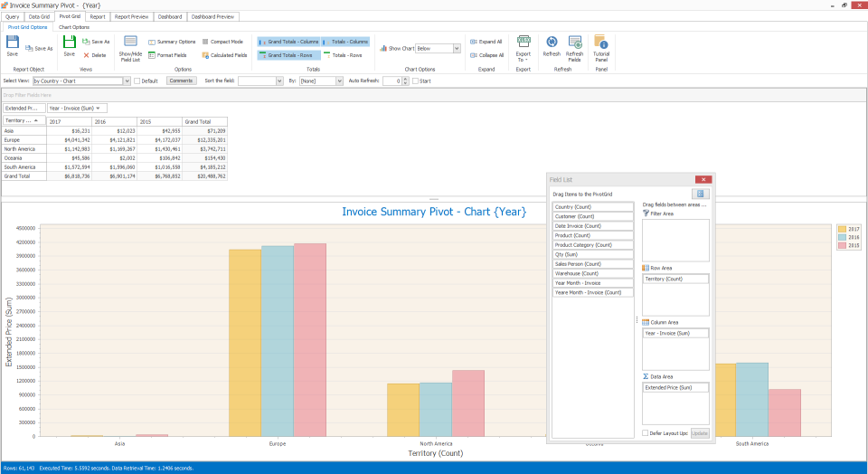Screen dimensions: 868x474
Task: Click the 2017 legend color swatch
Action: (842, 229)
